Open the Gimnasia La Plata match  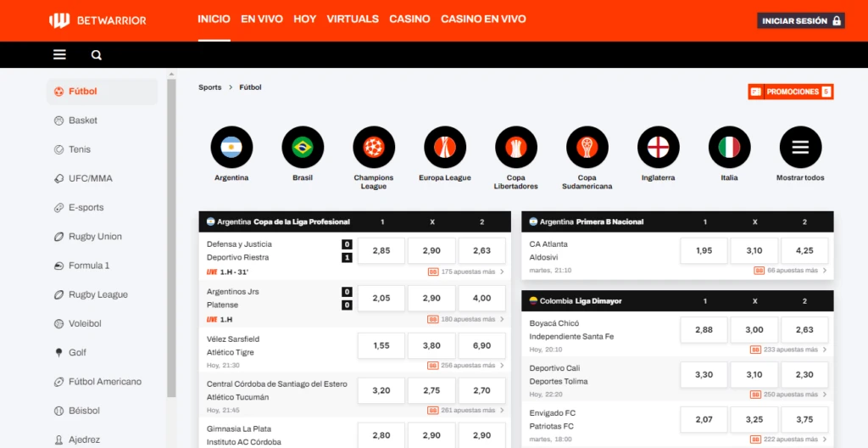(243, 436)
